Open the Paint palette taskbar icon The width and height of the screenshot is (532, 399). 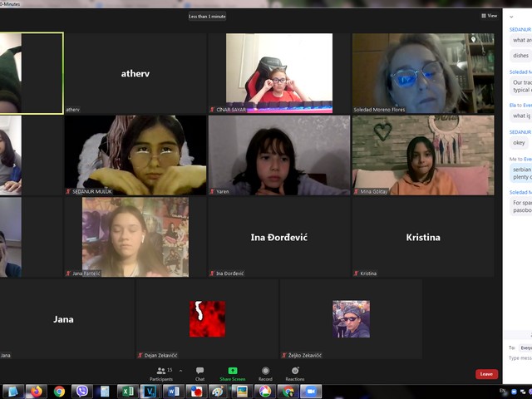pyautogui.click(x=219, y=392)
